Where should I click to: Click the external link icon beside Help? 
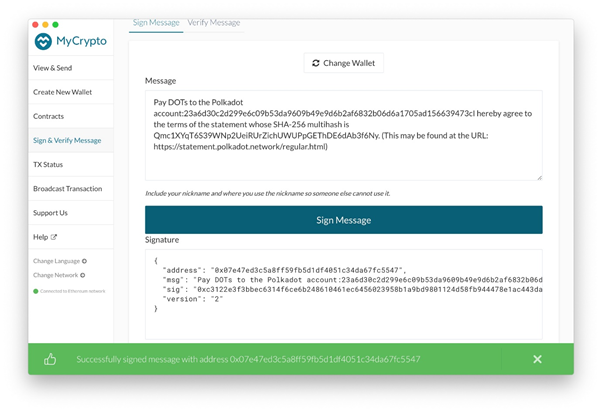[x=54, y=237]
